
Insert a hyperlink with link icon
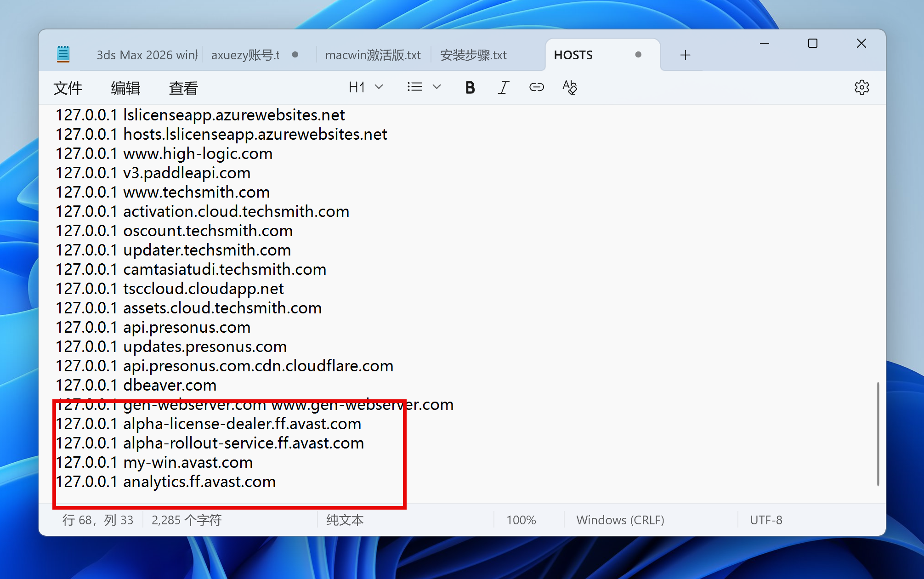point(536,87)
